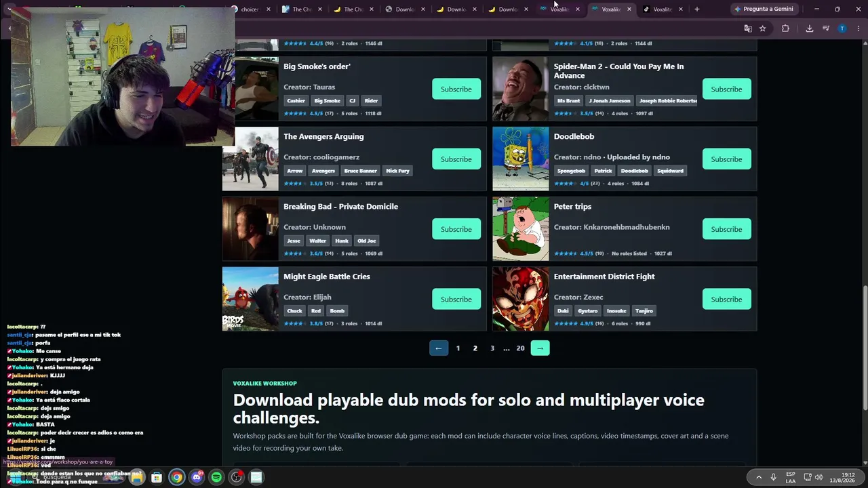Viewport: 868px width, 488px height.
Task: Open the Chrome extensions puzzle icon
Action: (785, 28)
